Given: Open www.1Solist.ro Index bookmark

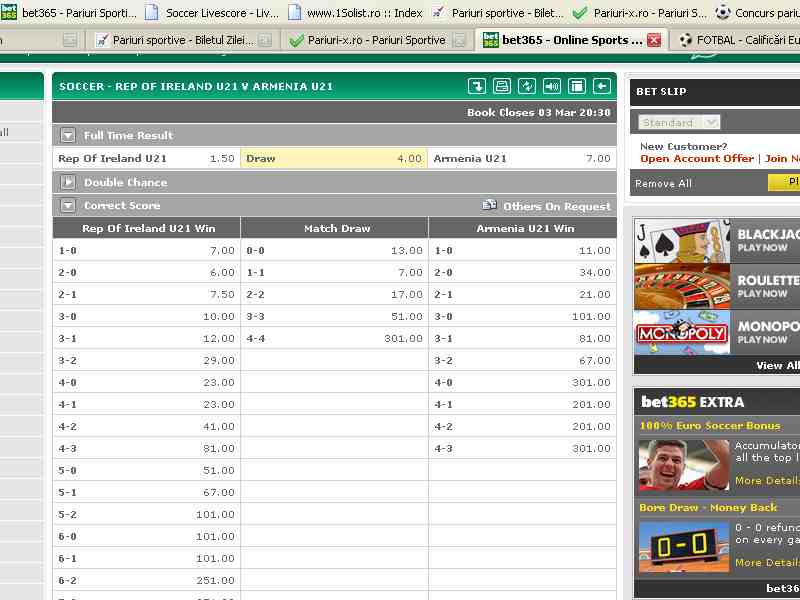Looking at the screenshot, I should tap(356, 12).
